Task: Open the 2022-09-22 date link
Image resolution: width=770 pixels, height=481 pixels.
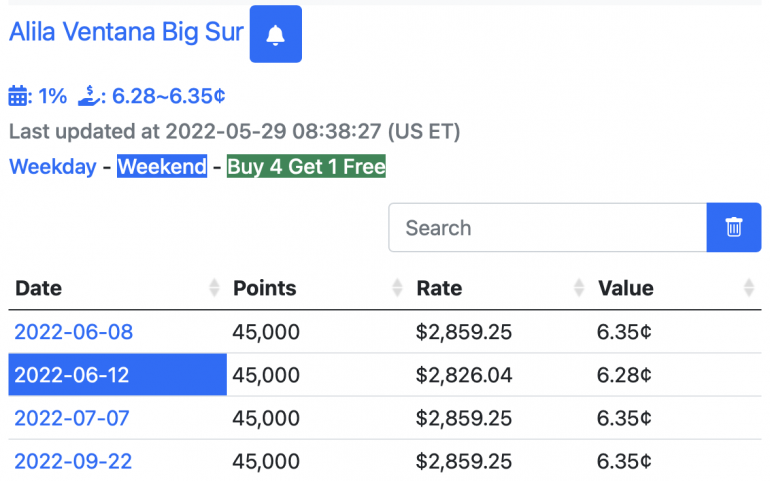Action: (73, 461)
